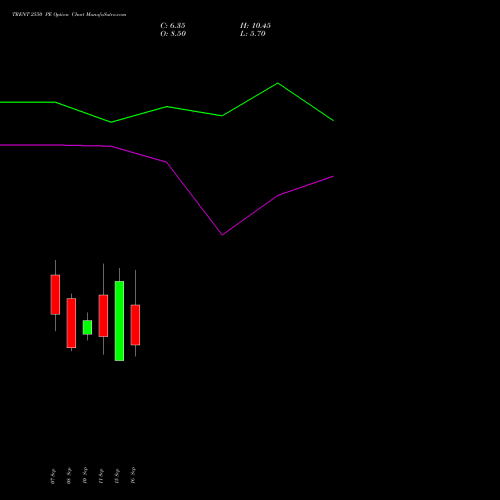500x500 pixels.
Task: Select the red candlestick above 07 Sep
Action: coord(55,294)
